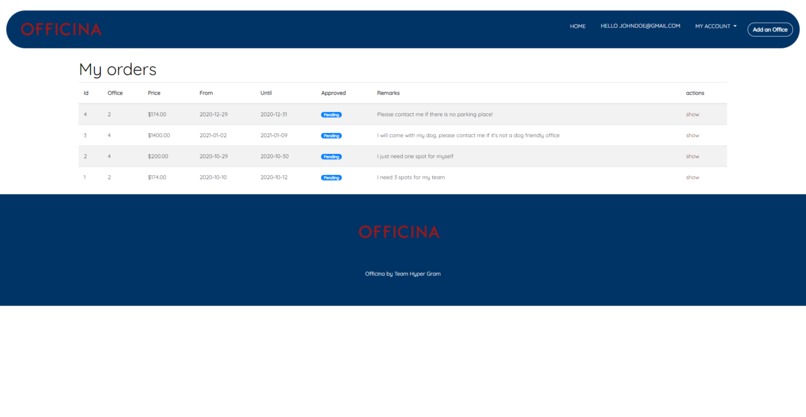Click the From column header
Screen dimensions: 806x417
point(206,93)
